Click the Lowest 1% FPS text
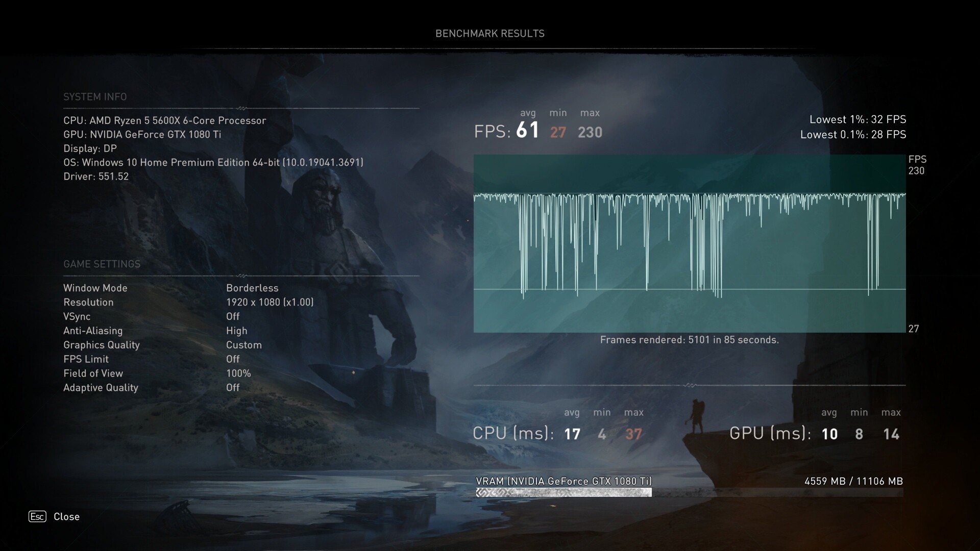The image size is (980, 551). coord(857,119)
